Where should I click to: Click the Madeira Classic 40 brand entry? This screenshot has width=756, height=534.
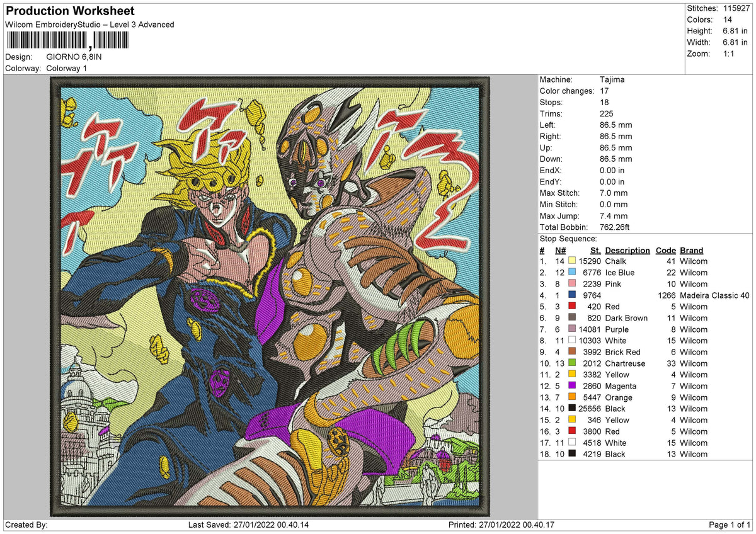tap(714, 295)
